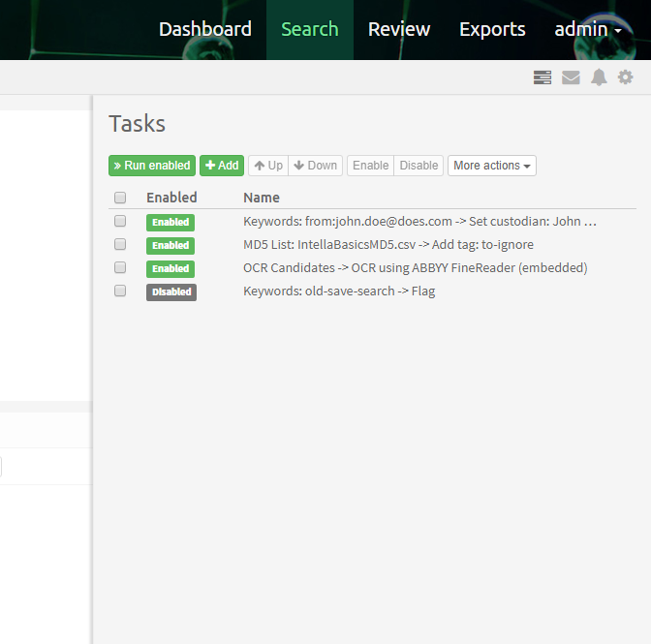Screen dimensions: 651x644
Task: Tick the old-save-search task checkbox
Action: (120, 291)
